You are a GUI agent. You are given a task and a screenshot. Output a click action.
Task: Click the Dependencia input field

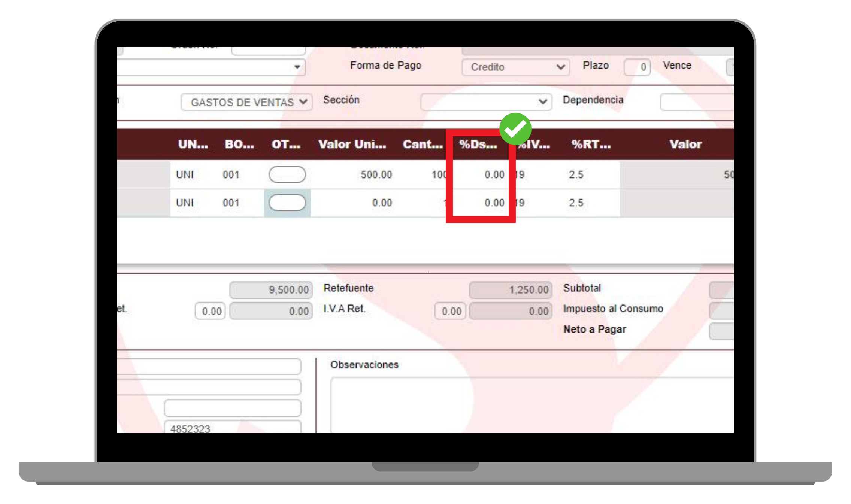click(697, 102)
